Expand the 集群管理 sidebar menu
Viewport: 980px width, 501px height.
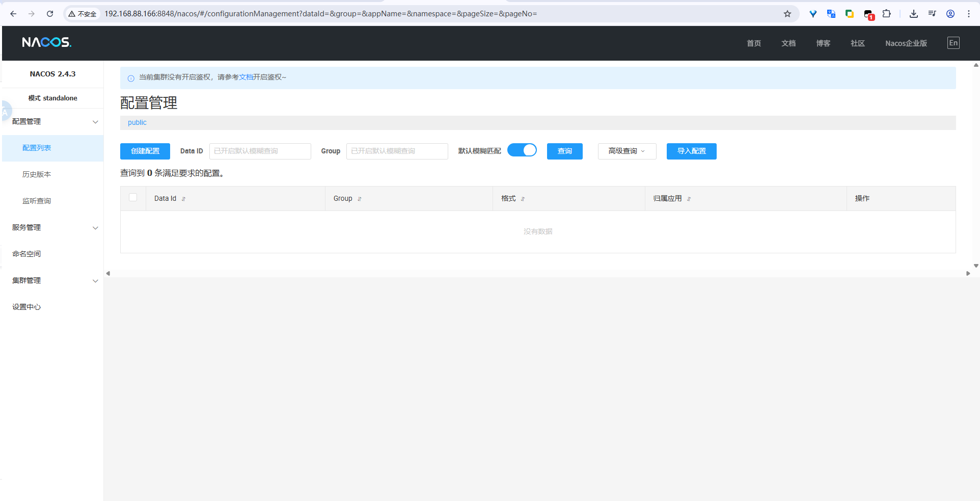[x=95, y=281]
